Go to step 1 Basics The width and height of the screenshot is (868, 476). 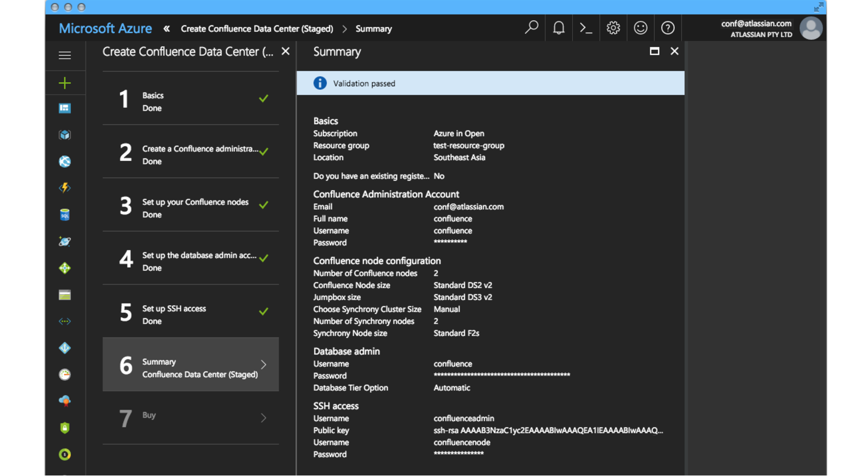point(191,99)
